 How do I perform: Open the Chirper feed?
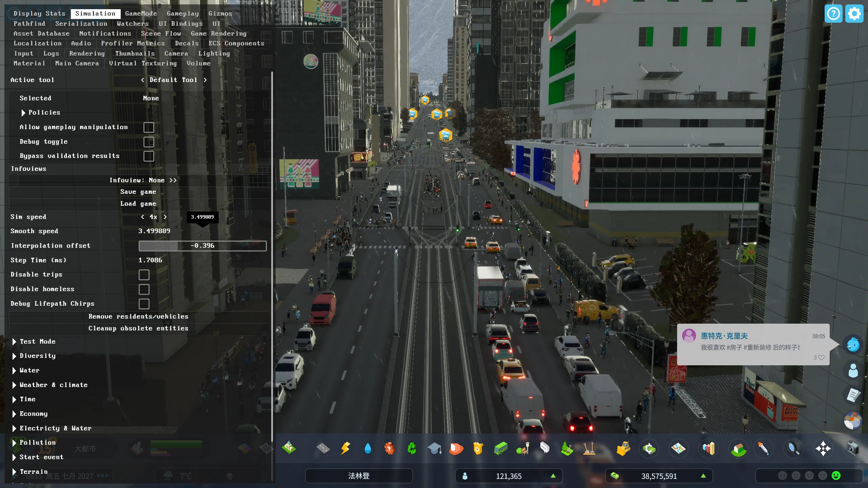click(853, 344)
